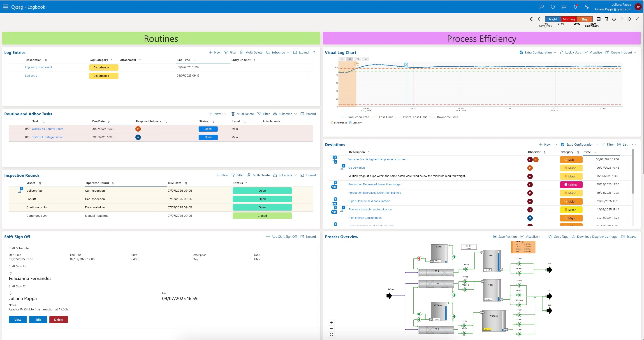
Task: Open the calendar date picker icon
Action: click(598, 19)
